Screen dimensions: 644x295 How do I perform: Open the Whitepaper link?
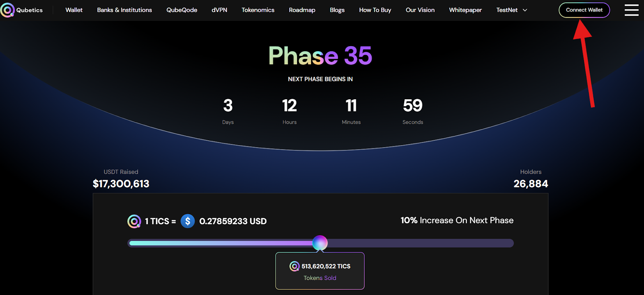coord(465,10)
